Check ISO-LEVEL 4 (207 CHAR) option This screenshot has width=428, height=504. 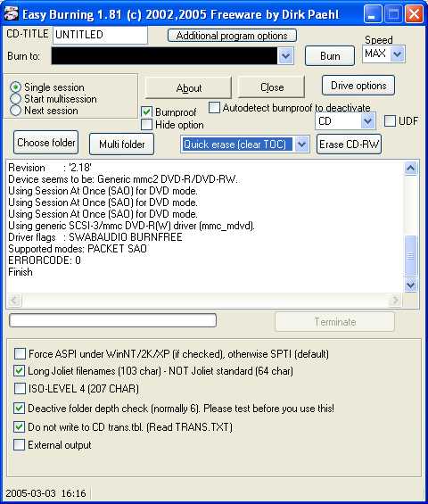(20, 389)
